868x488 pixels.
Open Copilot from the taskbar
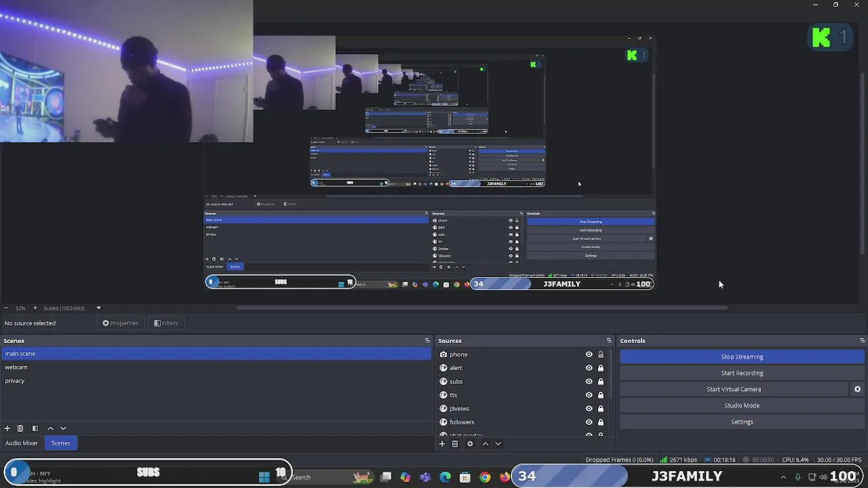(x=406, y=477)
